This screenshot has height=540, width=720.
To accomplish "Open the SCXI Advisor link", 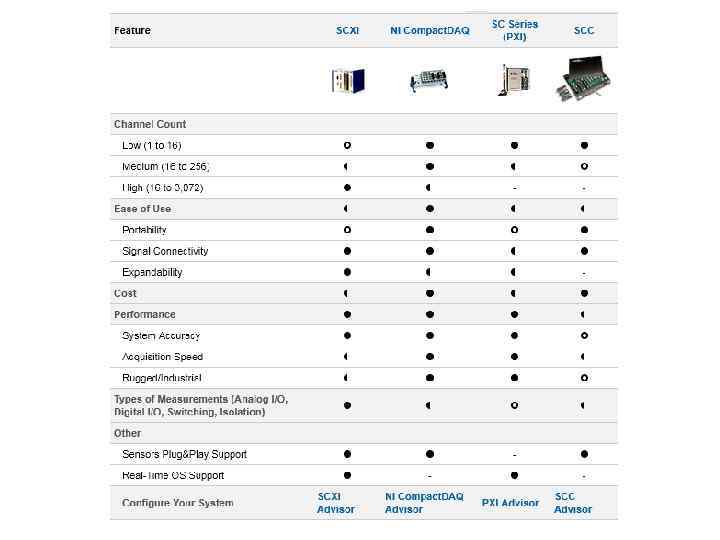I will (x=335, y=503).
